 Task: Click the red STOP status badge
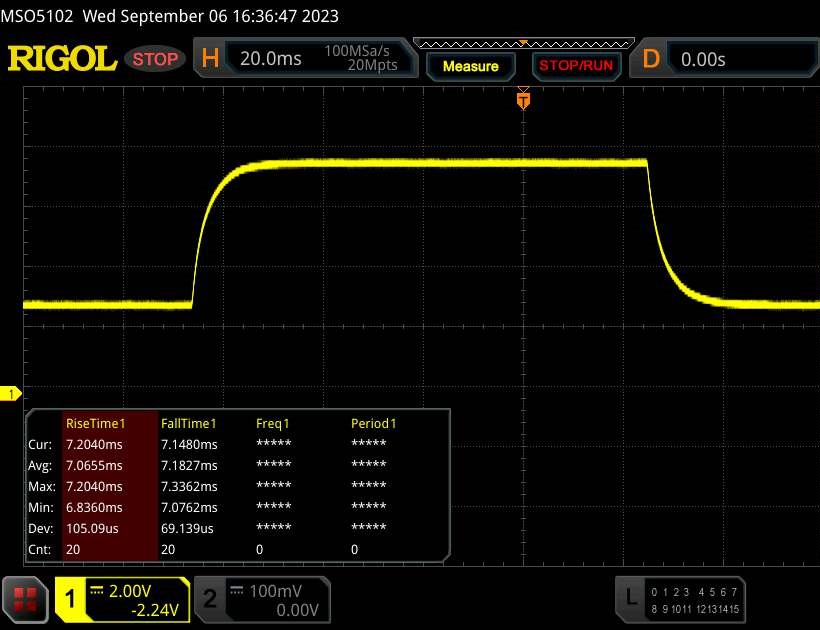click(x=155, y=59)
